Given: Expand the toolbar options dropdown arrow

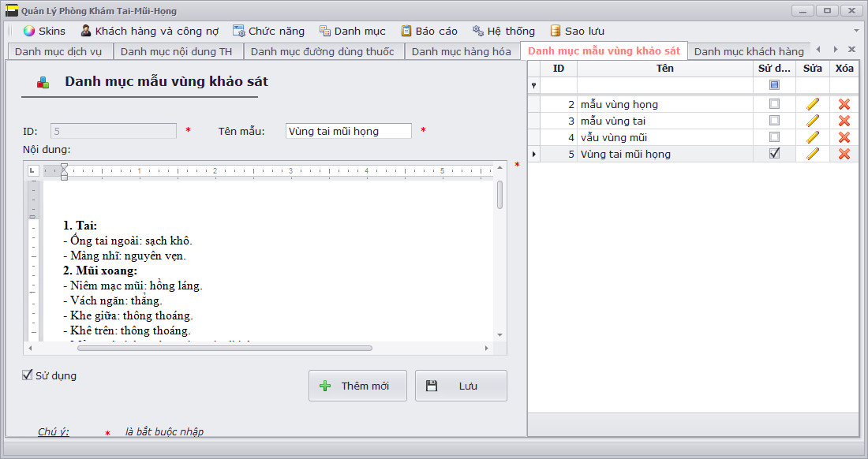Looking at the screenshot, I should (856, 31).
